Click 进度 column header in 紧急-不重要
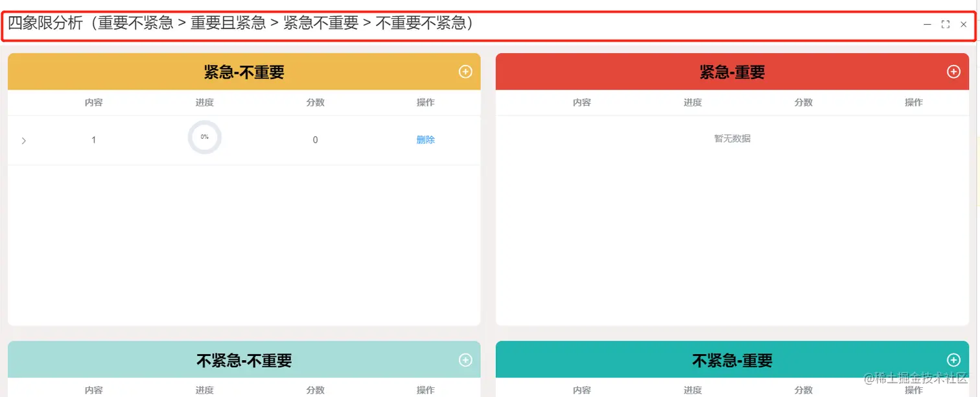Image resolution: width=980 pixels, height=397 pixels. point(205,102)
